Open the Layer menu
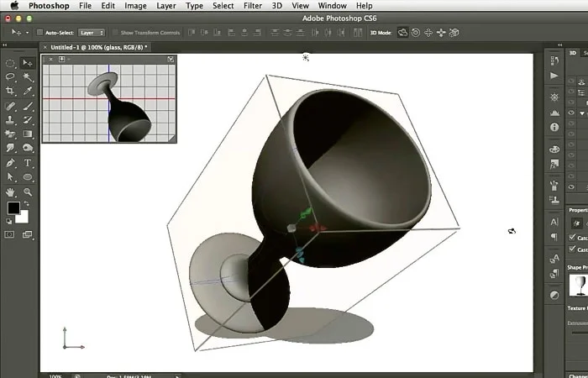The height and width of the screenshot is (378, 588). tap(165, 6)
